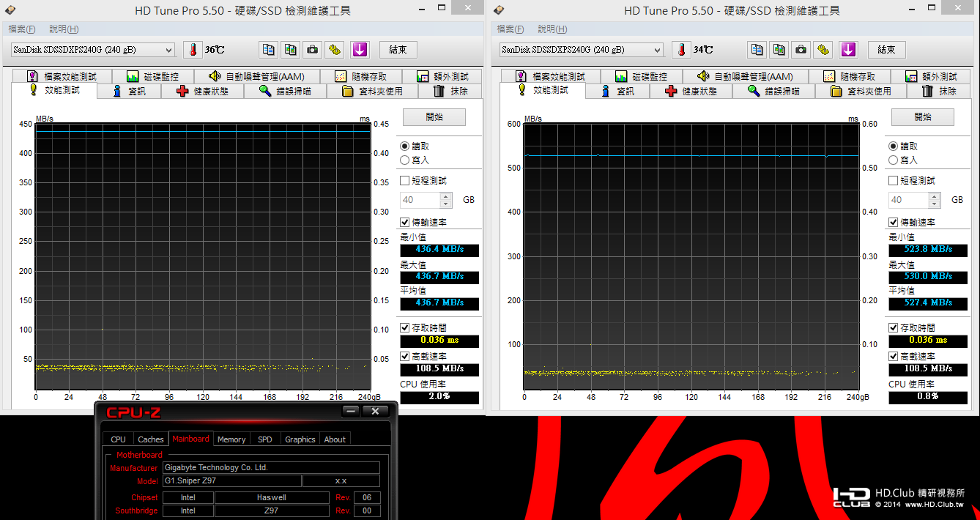Viewport: 980px width, 520px height.
Task: Open 說明(H) menu in left HD Tune window
Action: 64,29
